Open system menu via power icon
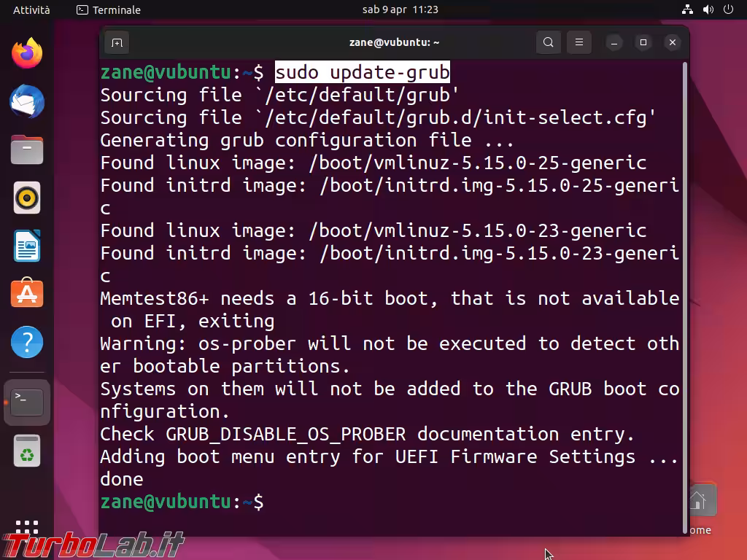Screen dimensions: 747x560 (728, 9)
